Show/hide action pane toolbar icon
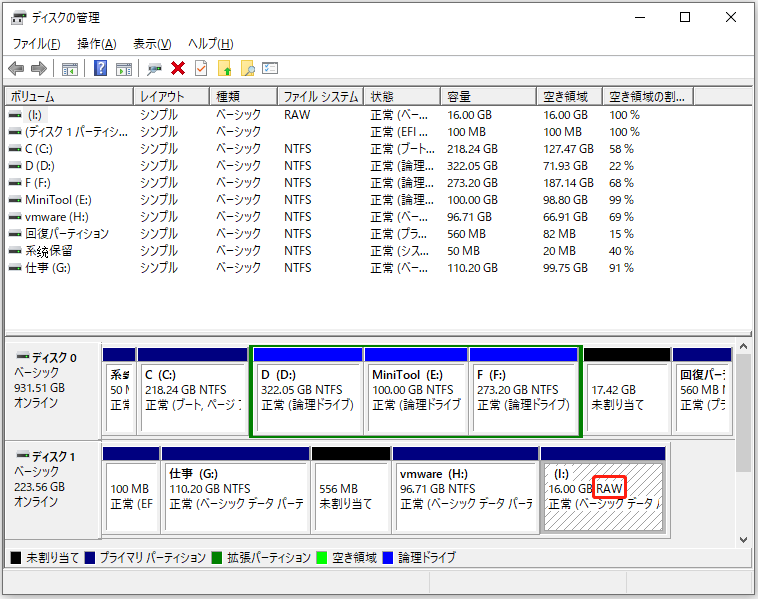This screenshot has height=599, width=758. [x=124, y=69]
